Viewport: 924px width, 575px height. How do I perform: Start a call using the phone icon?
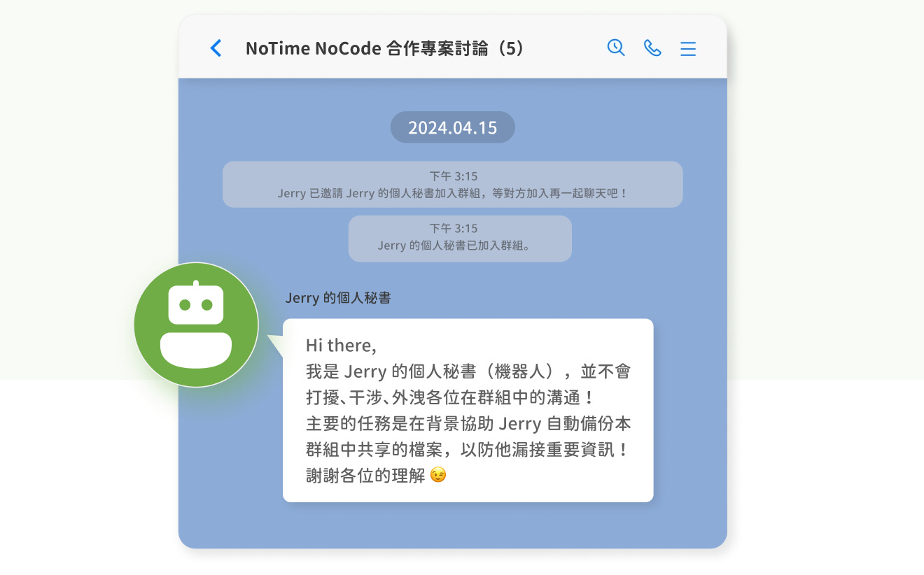click(652, 48)
